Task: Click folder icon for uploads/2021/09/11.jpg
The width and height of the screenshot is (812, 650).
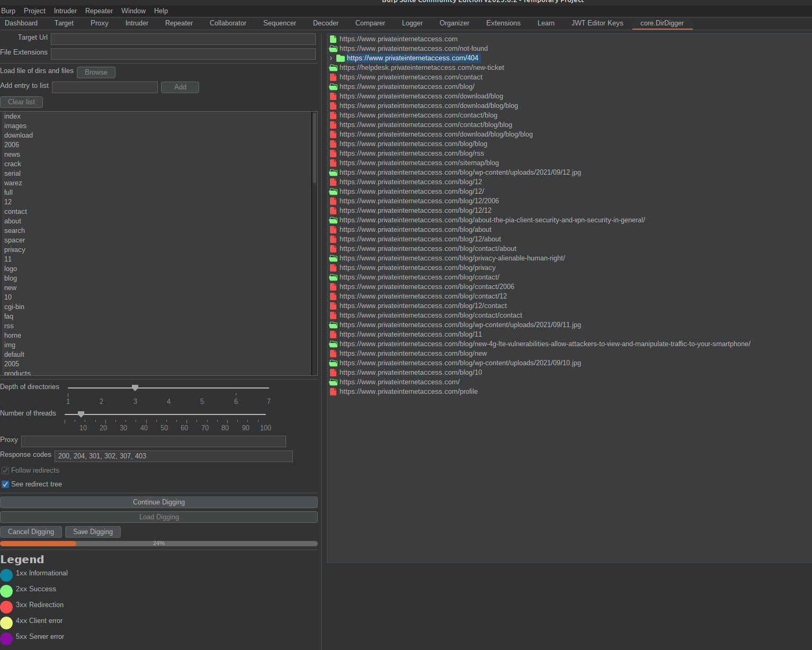Action: (x=333, y=325)
